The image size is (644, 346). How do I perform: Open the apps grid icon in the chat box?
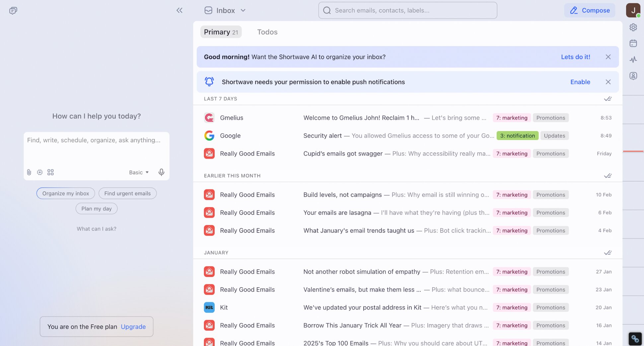pos(50,172)
